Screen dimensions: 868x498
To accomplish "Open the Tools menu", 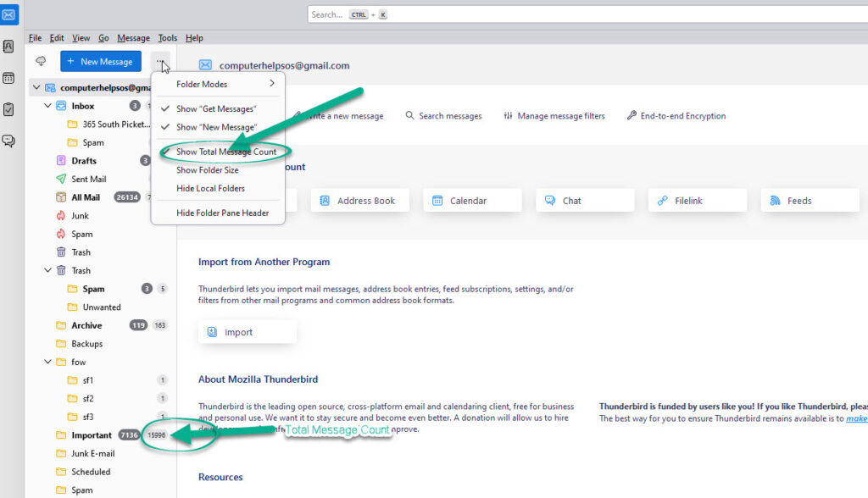I will tap(167, 38).
